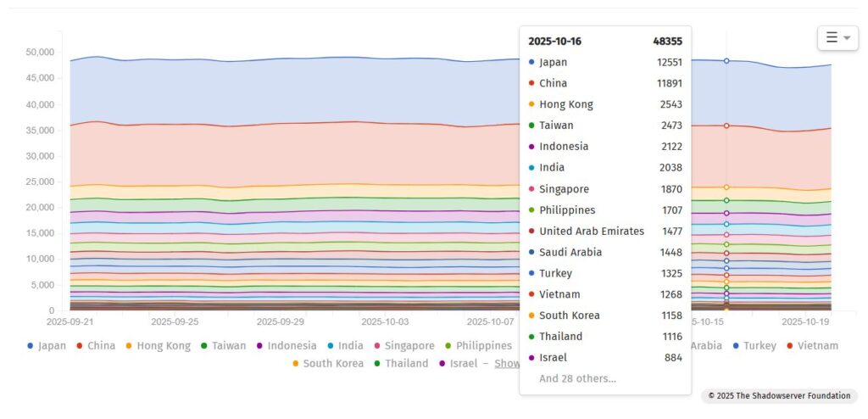The width and height of the screenshot is (868, 419).
Task: Click the Shadowserver Foundation copyright label
Action: pos(778,396)
